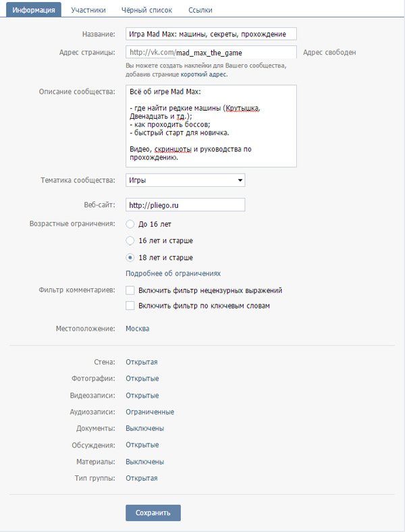Select the Информация tab

point(34,9)
